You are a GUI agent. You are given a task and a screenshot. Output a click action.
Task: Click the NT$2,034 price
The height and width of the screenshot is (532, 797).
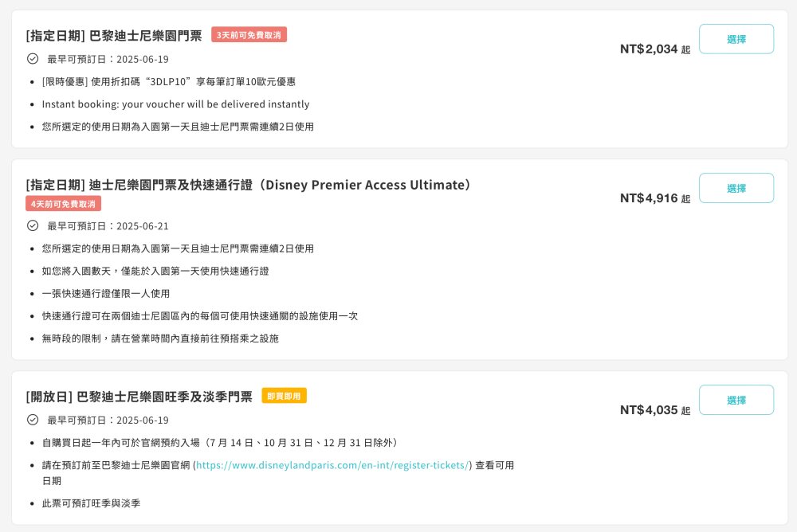click(649, 49)
